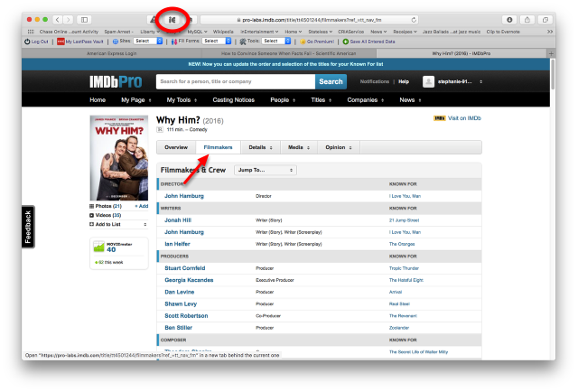This screenshot has width=578, height=392.
Task: Click the Home nav item
Action: coord(98,100)
